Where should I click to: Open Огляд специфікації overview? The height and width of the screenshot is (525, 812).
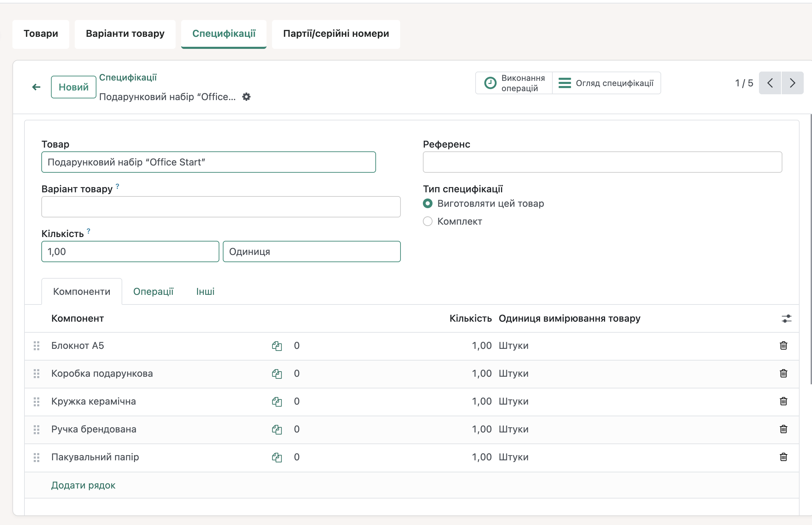(606, 83)
